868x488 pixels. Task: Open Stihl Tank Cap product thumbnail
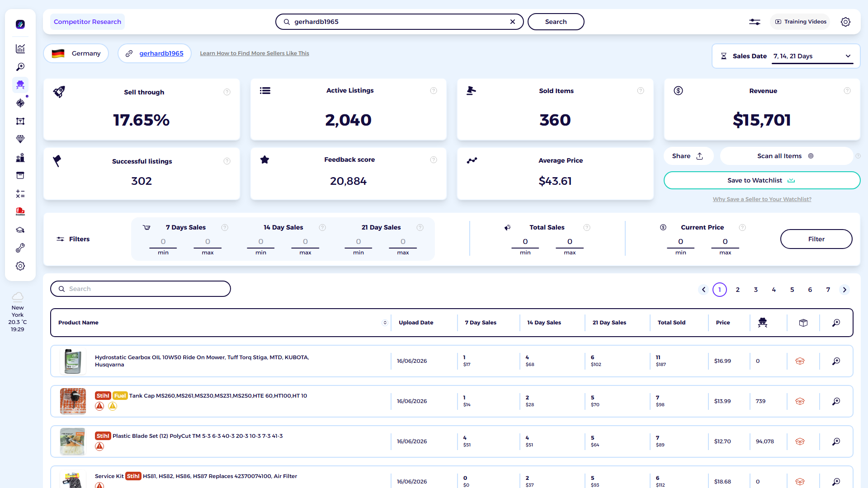point(73,401)
